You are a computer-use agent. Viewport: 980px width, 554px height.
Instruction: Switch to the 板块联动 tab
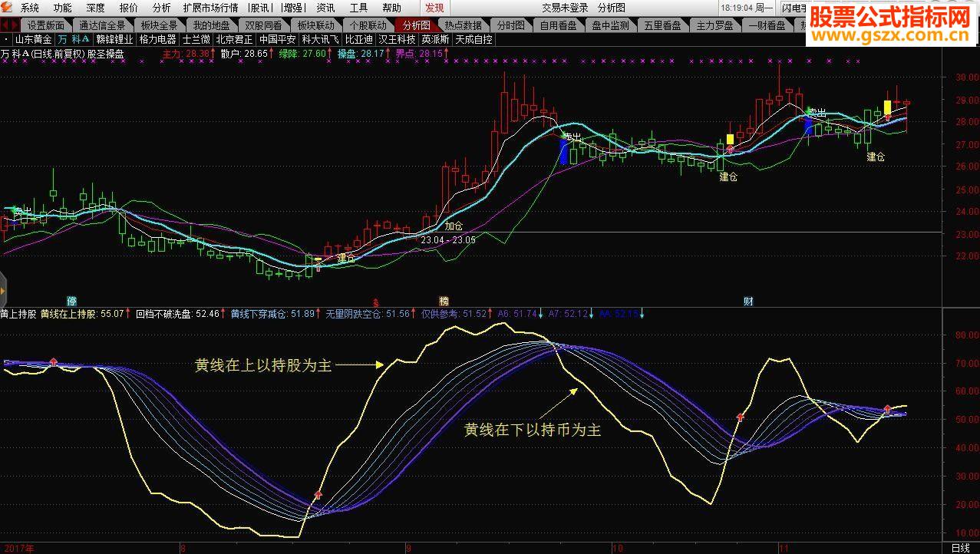(x=315, y=25)
